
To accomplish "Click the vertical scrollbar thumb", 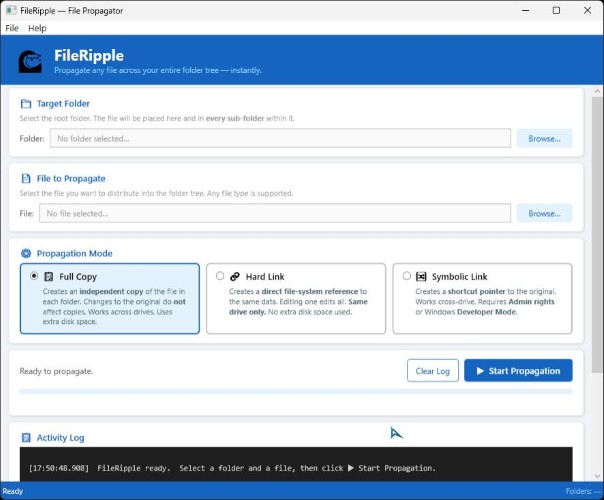I will (x=597, y=235).
